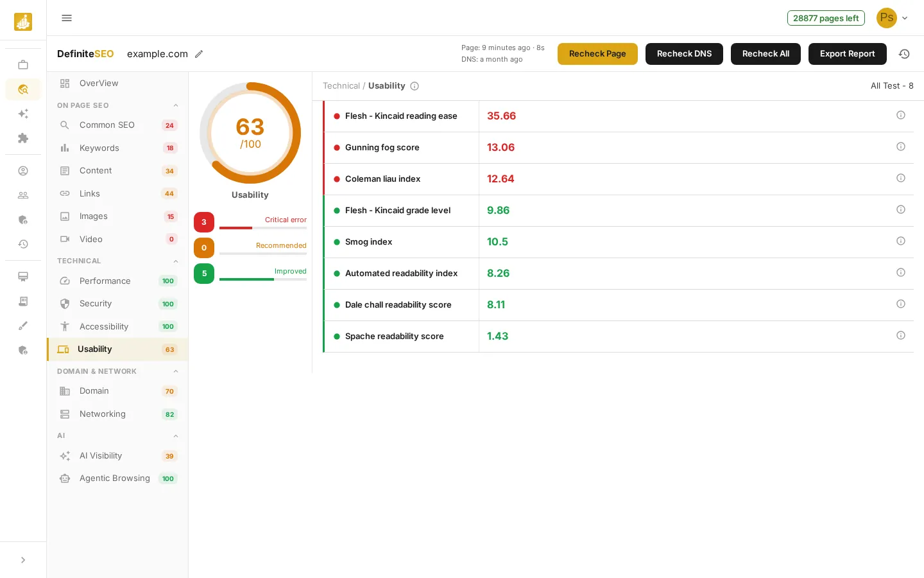Click the All Test - 8 label
The width and height of the screenshot is (924, 578).
click(x=892, y=86)
